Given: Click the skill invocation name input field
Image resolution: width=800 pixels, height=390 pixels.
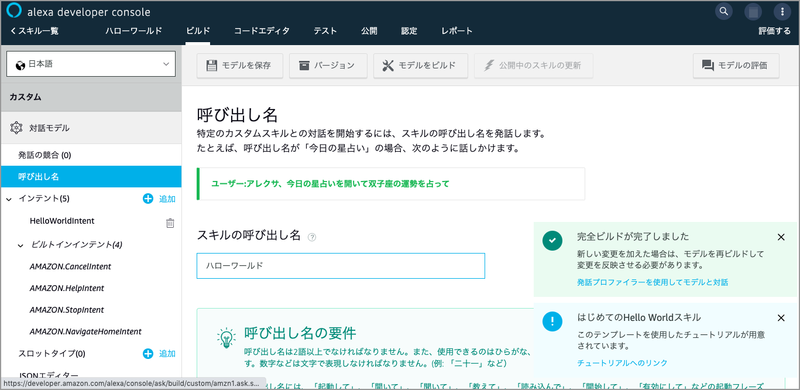Looking at the screenshot, I should [340, 266].
